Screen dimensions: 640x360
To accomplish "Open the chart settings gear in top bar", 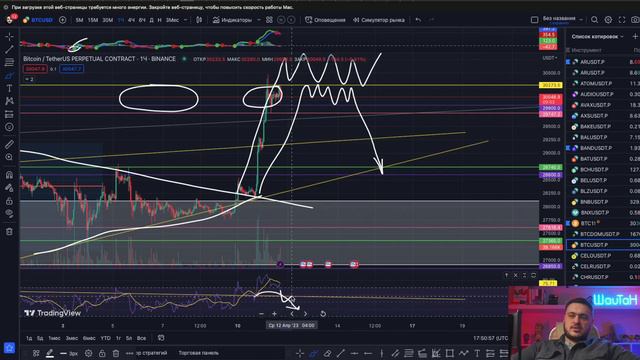I will pos(608,20).
